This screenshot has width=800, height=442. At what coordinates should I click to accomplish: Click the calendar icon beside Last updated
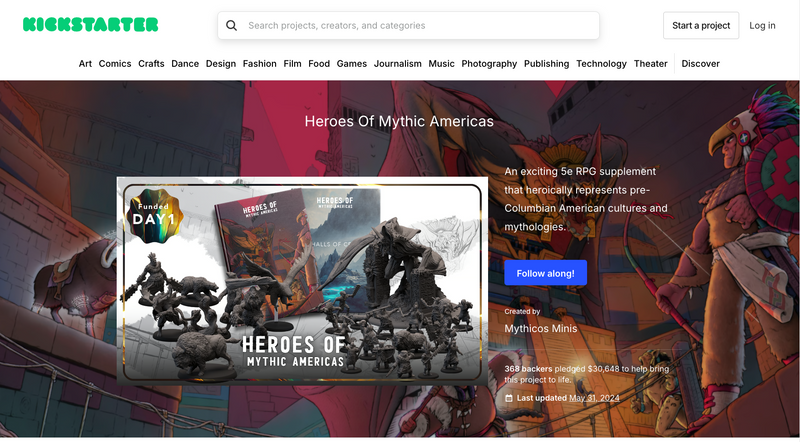click(x=509, y=398)
